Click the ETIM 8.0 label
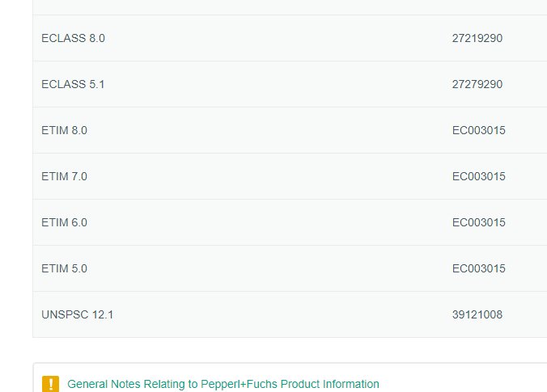The height and width of the screenshot is (392, 547). point(64,130)
